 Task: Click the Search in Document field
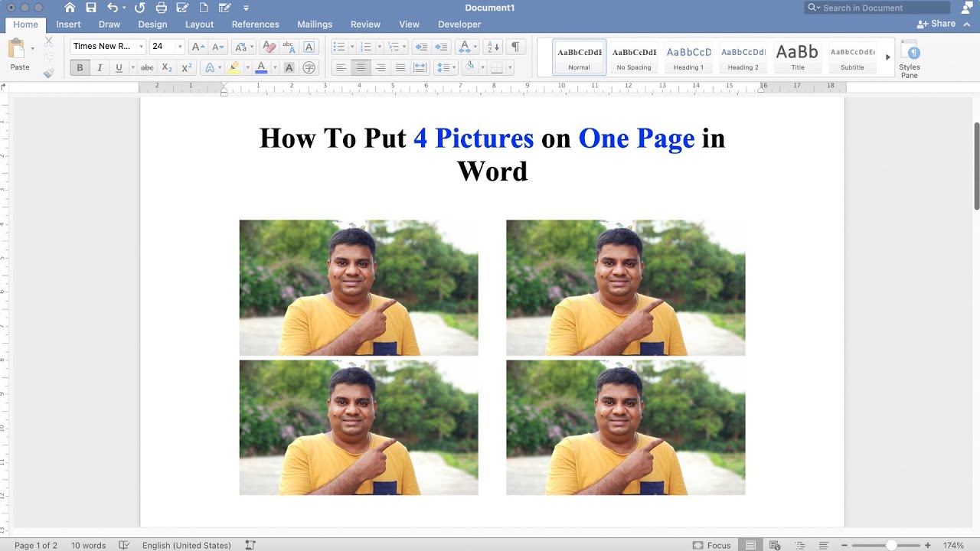coord(877,8)
